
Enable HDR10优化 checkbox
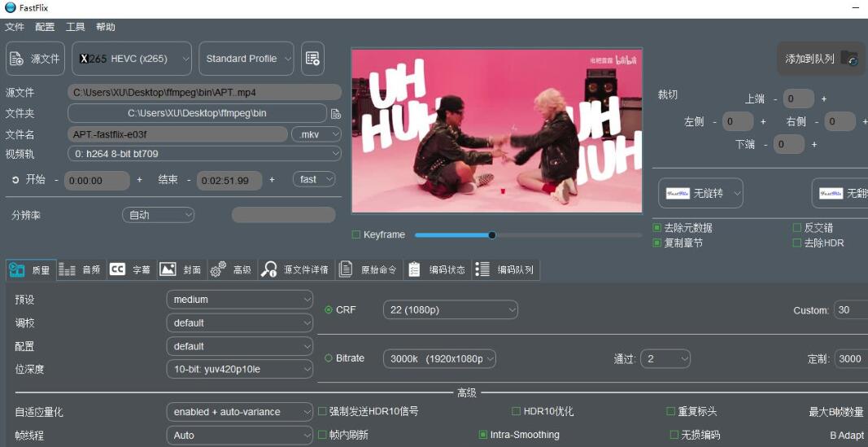pyautogui.click(x=516, y=411)
